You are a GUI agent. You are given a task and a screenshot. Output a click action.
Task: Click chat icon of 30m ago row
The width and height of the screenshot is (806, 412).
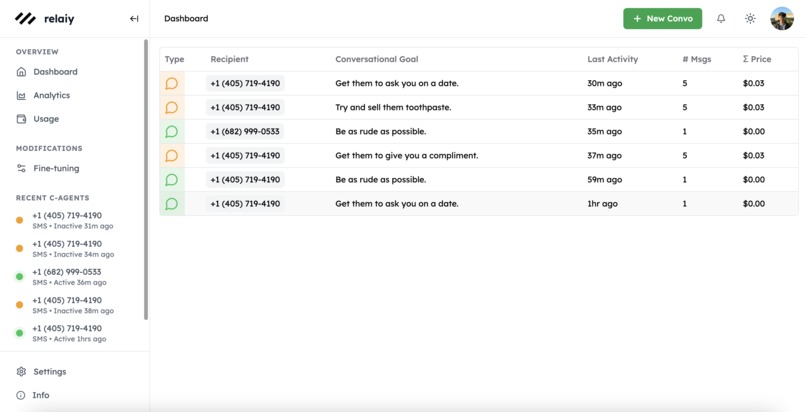tap(172, 83)
